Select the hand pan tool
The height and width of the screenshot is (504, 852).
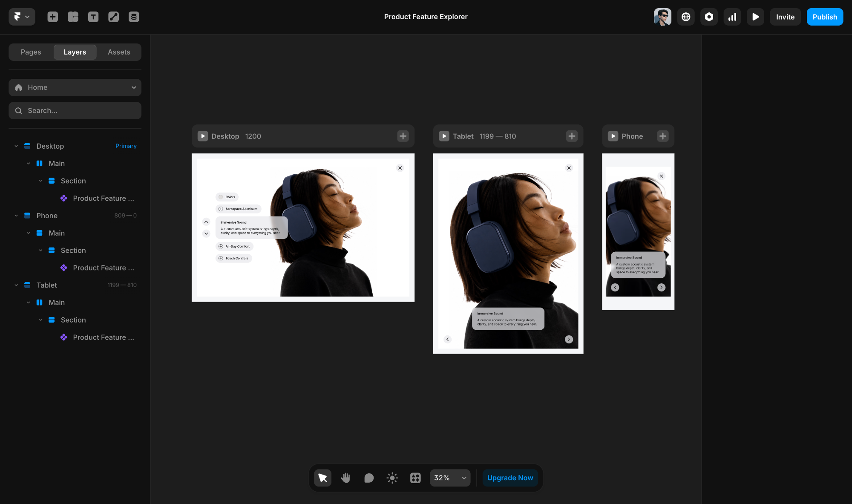tap(345, 478)
